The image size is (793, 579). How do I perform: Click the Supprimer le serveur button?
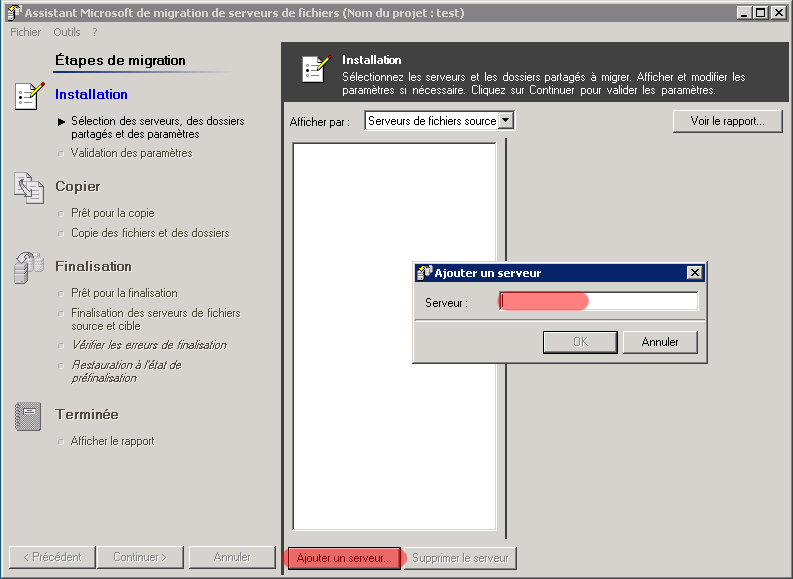point(460,558)
